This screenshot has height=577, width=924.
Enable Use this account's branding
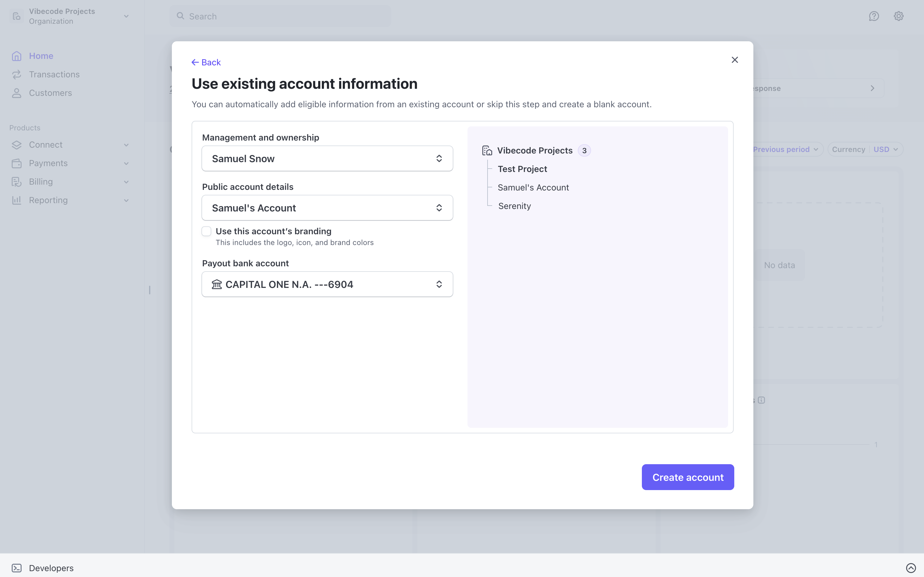pos(206,231)
